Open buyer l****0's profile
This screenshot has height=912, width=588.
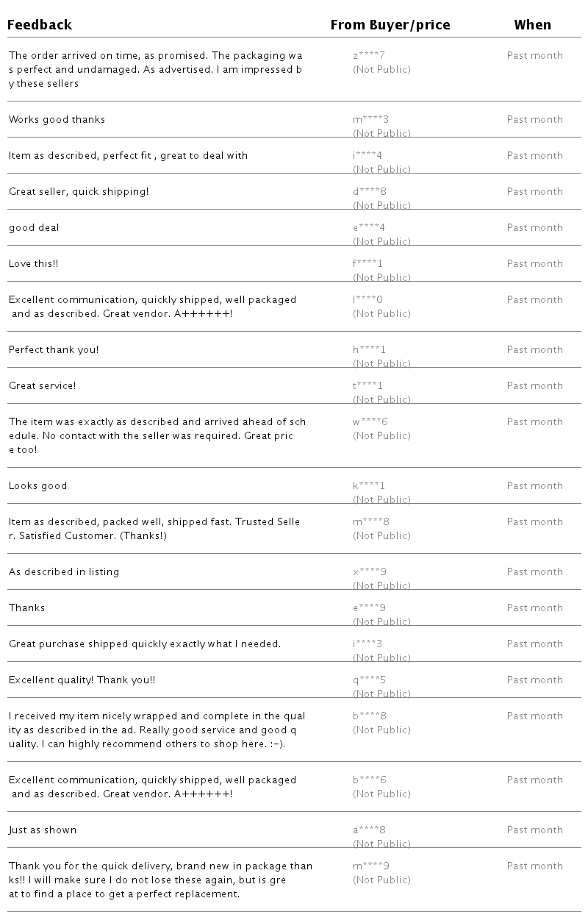(x=367, y=300)
